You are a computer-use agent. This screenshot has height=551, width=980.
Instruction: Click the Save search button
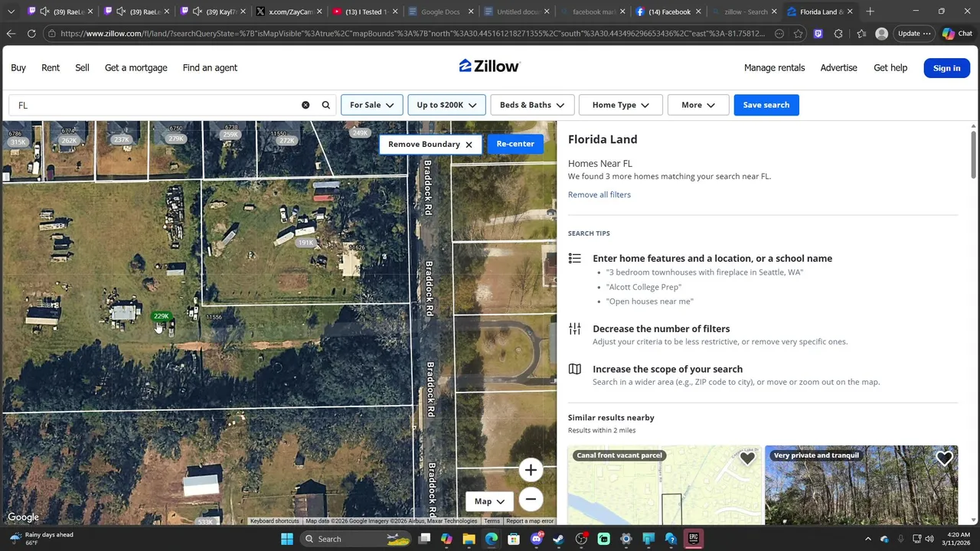coord(766,105)
